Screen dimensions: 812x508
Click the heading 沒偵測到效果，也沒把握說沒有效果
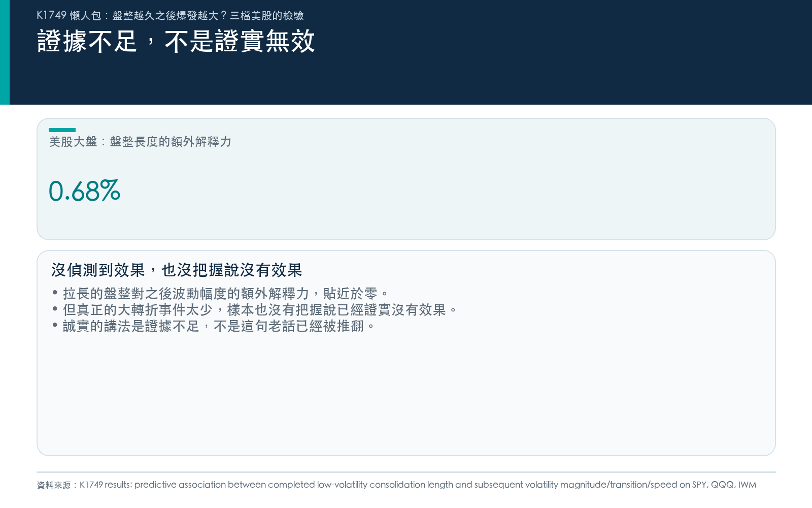pyautogui.click(x=177, y=270)
